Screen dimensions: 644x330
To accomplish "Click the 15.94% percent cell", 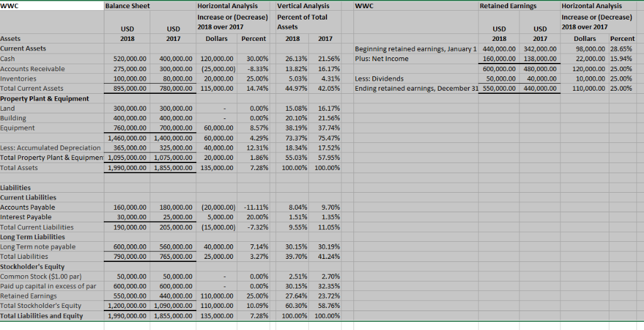I will point(621,59).
